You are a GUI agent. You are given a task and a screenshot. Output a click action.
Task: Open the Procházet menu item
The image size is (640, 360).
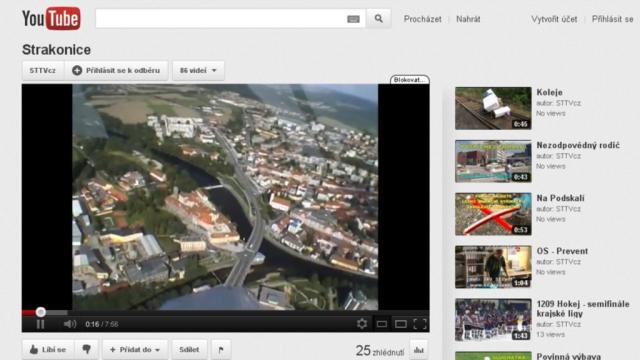click(x=422, y=19)
